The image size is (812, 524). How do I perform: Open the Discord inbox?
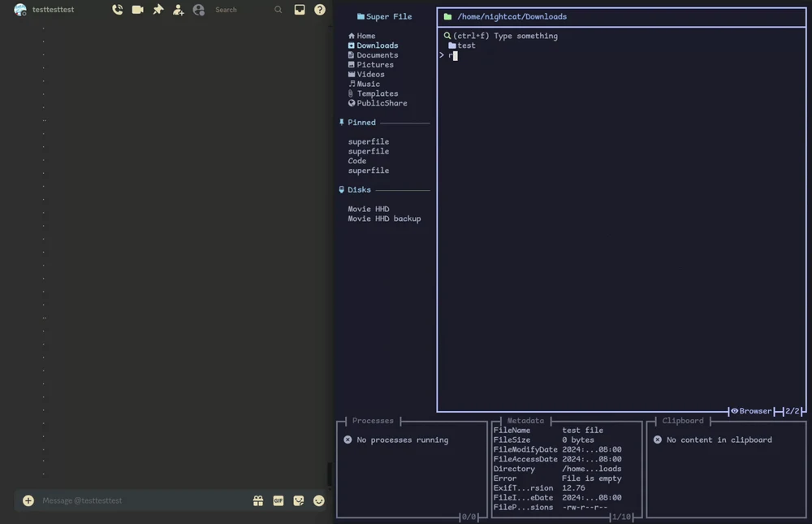(x=300, y=9)
